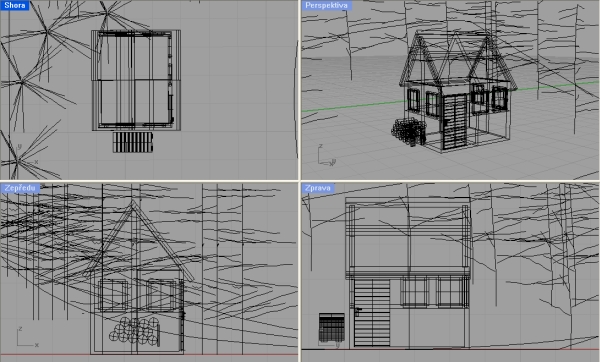Click the red ground line in Zepředu view
The image size is (600, 362).
(x=149, y=355)
